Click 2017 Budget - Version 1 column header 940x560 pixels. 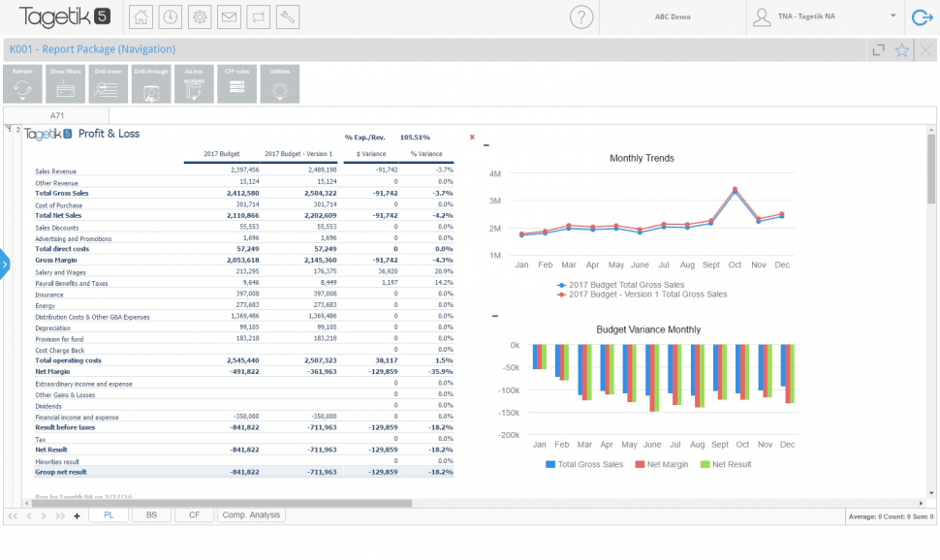298,154
